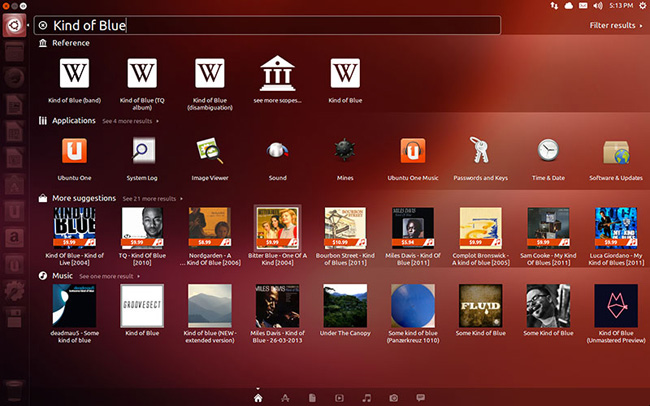The height and width of the screenshot is (406, 650).
Task: Open Kind of Blue (TQ album) Wikipedia result
Action: 142,73
